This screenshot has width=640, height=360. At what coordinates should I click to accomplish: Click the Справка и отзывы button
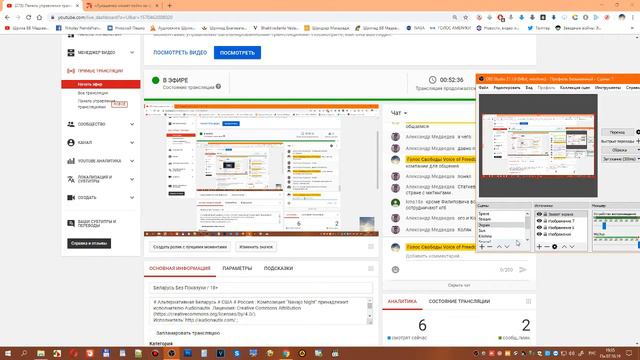(x=89, y=244)
